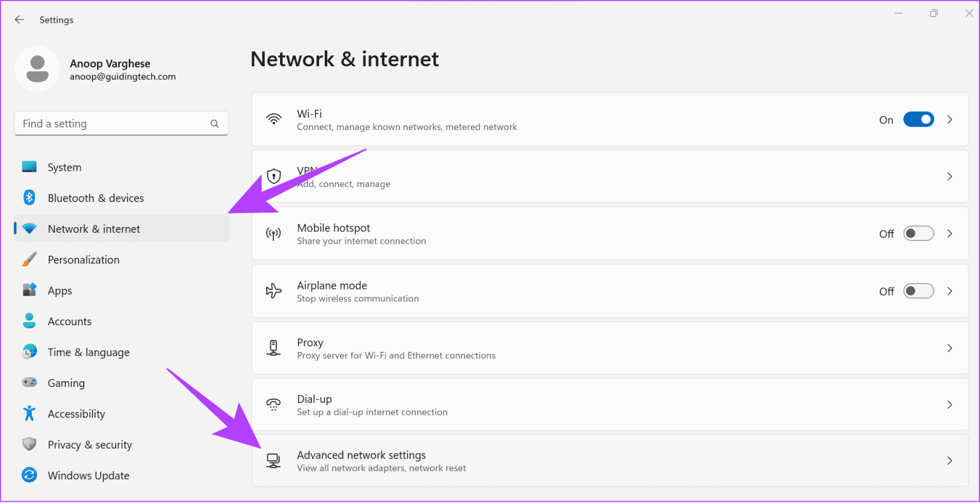Click the Advanced network settings monitor icon
Viewport: 980px width, 503px height.
(x=274, y=460)
